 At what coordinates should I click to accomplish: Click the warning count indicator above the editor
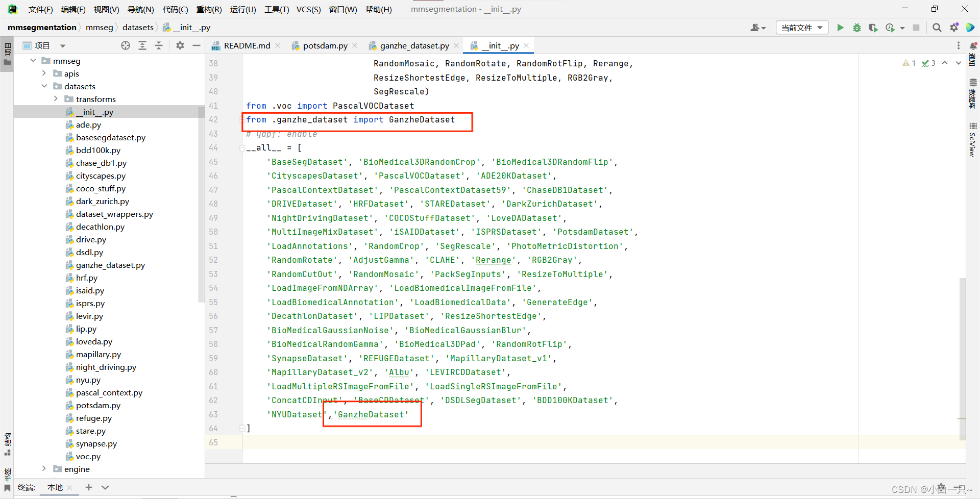tap(909, 63)
